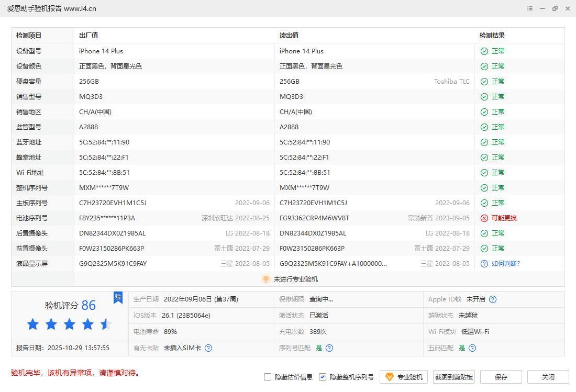This screenshot has height=392, width=576.
Task: Open the 如何判断? link
Action: click(x=505, y=264)
